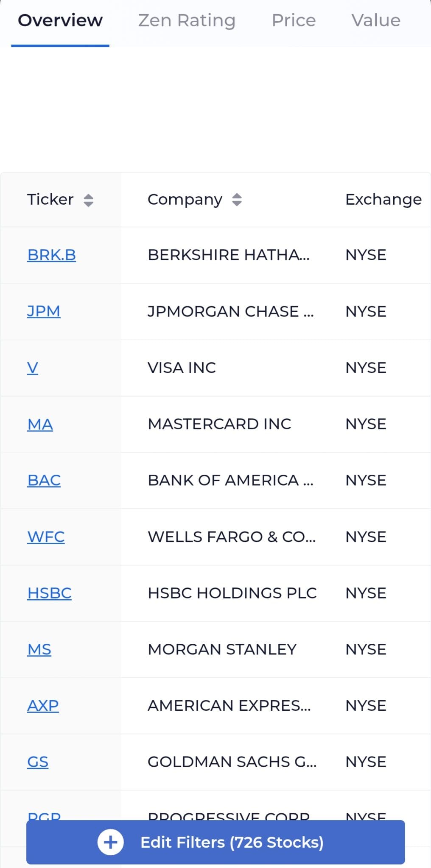
Task: Switch to the Price tab
Action: (294, 20)
